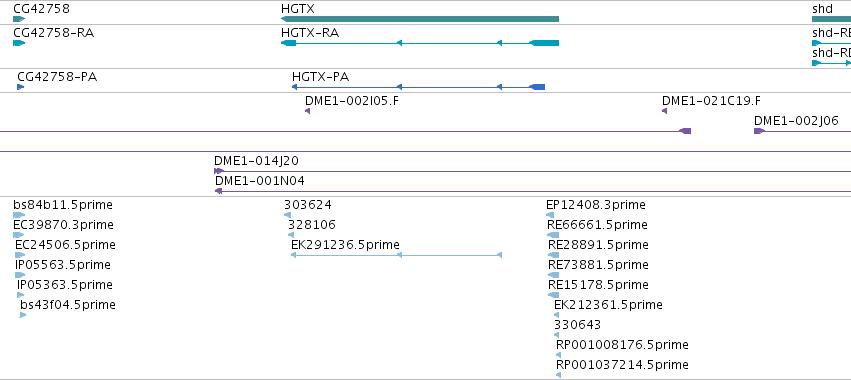Image resolution: width=851 pixels, height=380 pixels.
Task: Select the DME1-001N04 arrow glyph
Action: coord(219,191)
